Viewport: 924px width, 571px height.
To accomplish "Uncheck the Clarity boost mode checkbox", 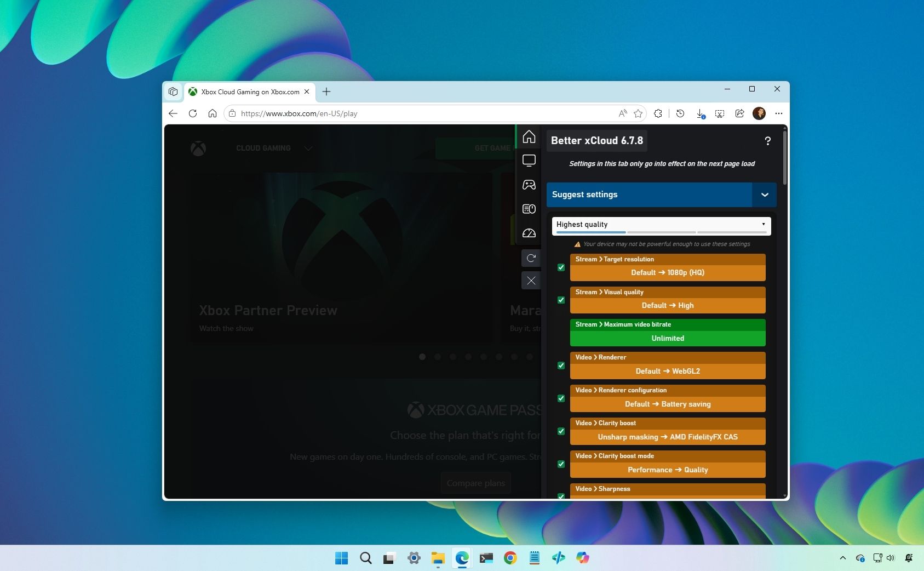I will (x=561, y=464).
